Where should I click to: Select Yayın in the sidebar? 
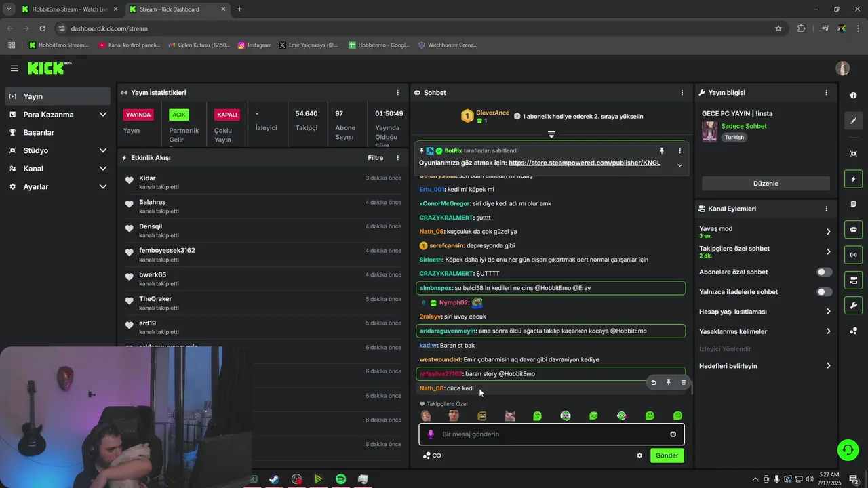(58, 96)
